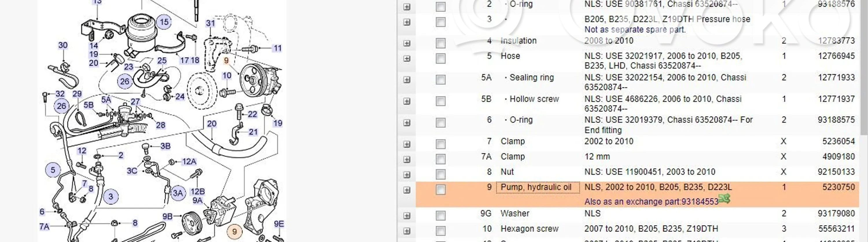Image resolution: width=868 pixels, height=242 pixels.
Task: Click callout 30 label in diagram
Action: (x=63, y=45)
